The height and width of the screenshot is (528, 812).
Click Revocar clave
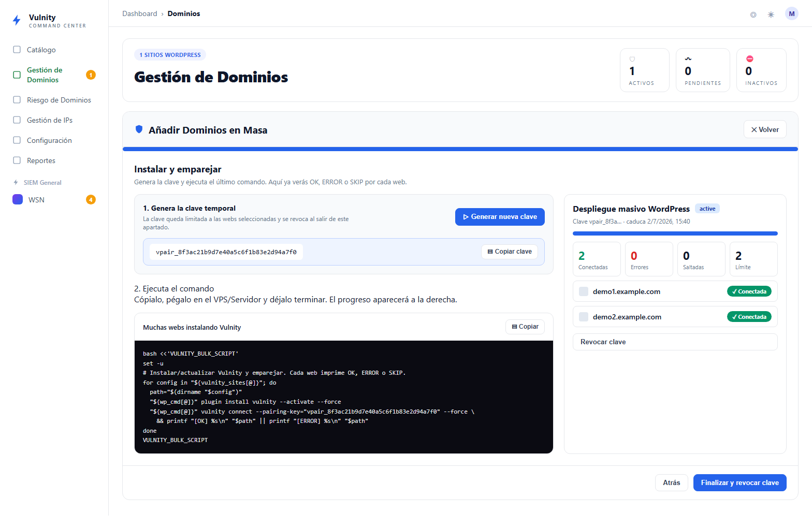(675, 342)
